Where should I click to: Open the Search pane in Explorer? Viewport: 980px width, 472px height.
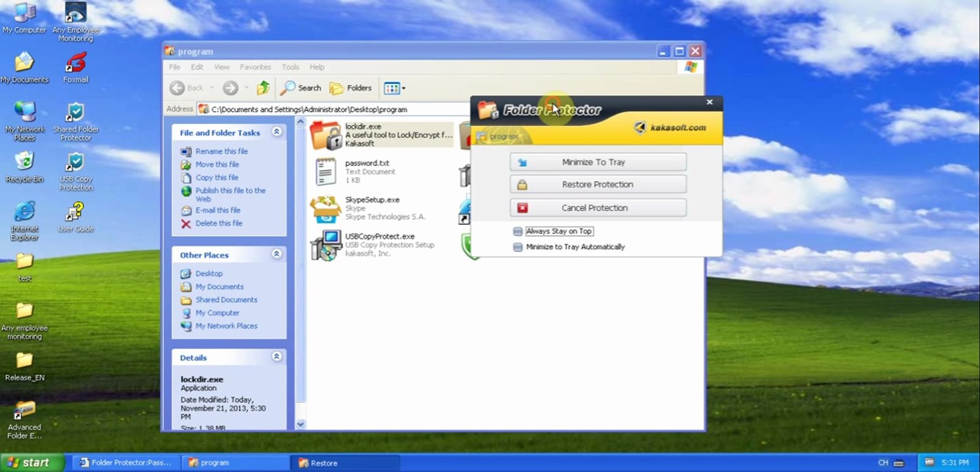click(x=301, y=88)
